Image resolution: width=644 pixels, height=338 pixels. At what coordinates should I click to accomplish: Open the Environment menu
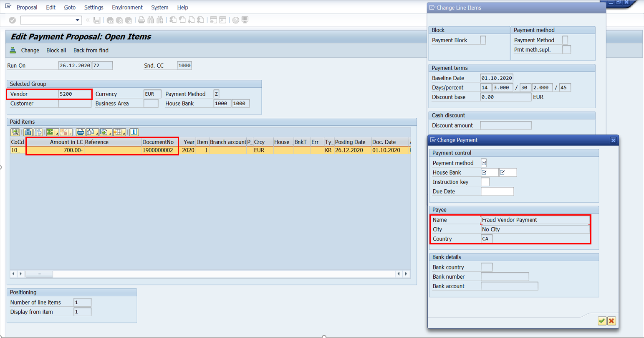[127, 7]
